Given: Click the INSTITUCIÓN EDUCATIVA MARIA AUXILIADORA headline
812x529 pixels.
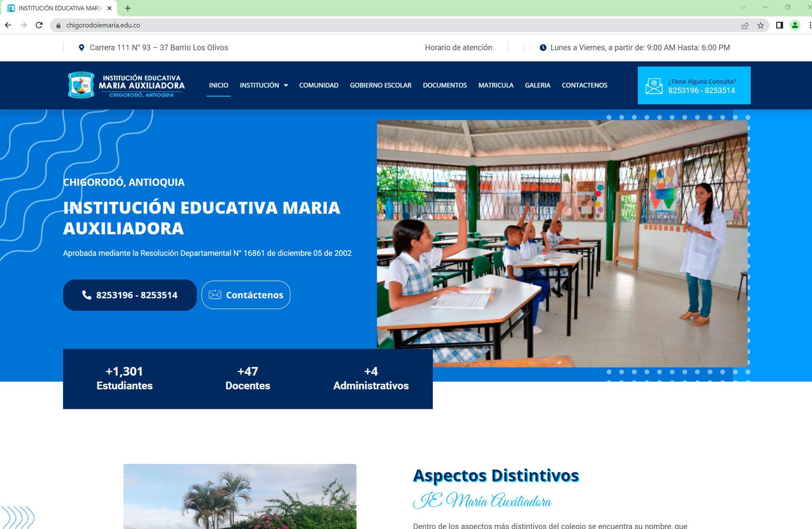Looking at the screenshot, I should pos(202,218).
